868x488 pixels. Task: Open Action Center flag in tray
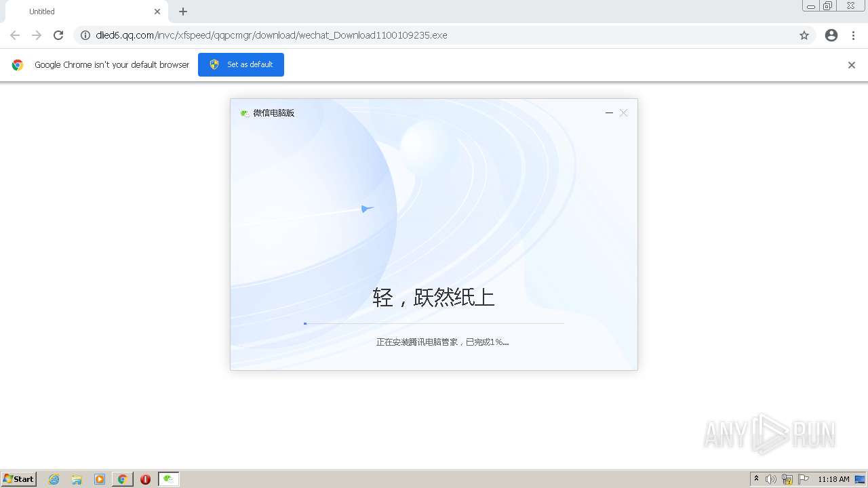[x=804, y=479]
